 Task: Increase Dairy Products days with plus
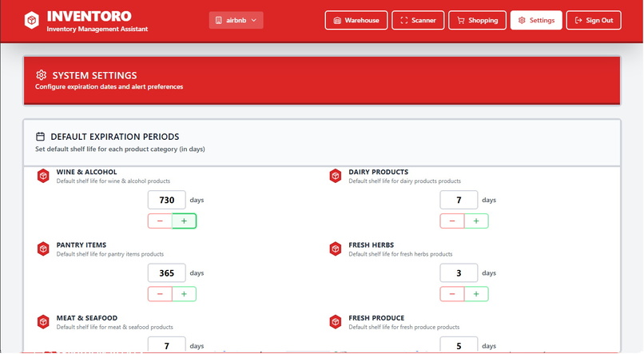(x=476, y=221)
